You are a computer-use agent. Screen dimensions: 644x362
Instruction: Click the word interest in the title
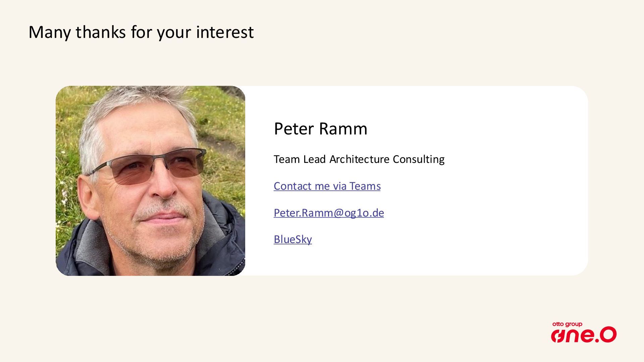[225, 32]
